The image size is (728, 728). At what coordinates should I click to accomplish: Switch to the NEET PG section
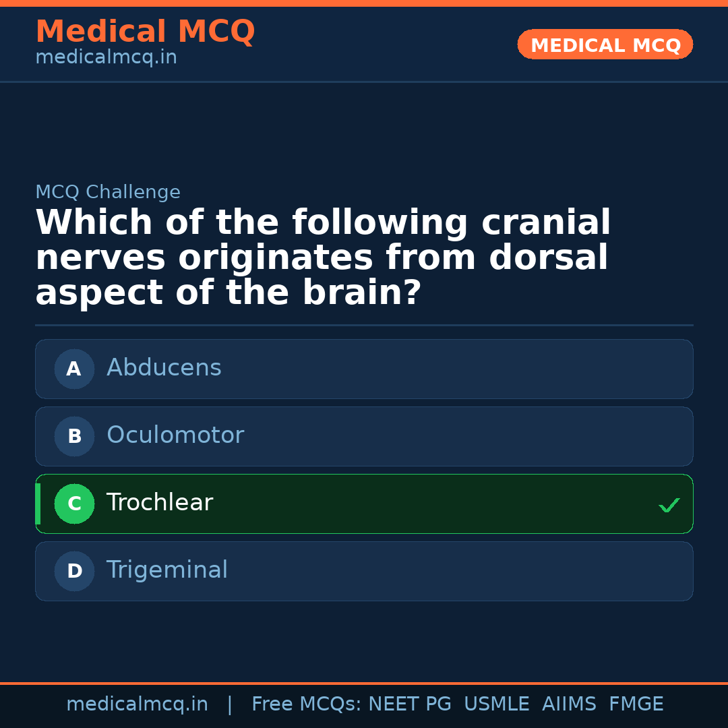[410, 703]
